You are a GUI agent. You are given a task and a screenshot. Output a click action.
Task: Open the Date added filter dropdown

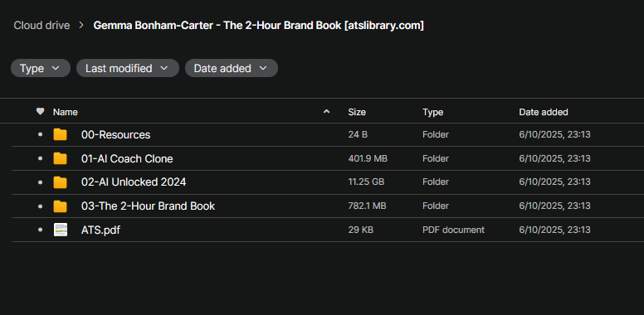(x=232, y=68)
